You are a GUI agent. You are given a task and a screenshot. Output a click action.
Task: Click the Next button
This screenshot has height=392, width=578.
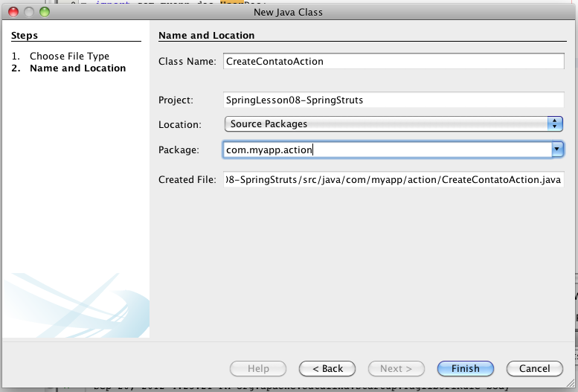pos(396,368)
